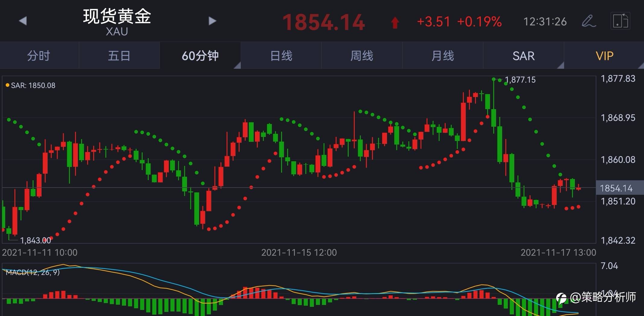
Task: Click the 1,843.00 low price label
Action: (35, 241)
